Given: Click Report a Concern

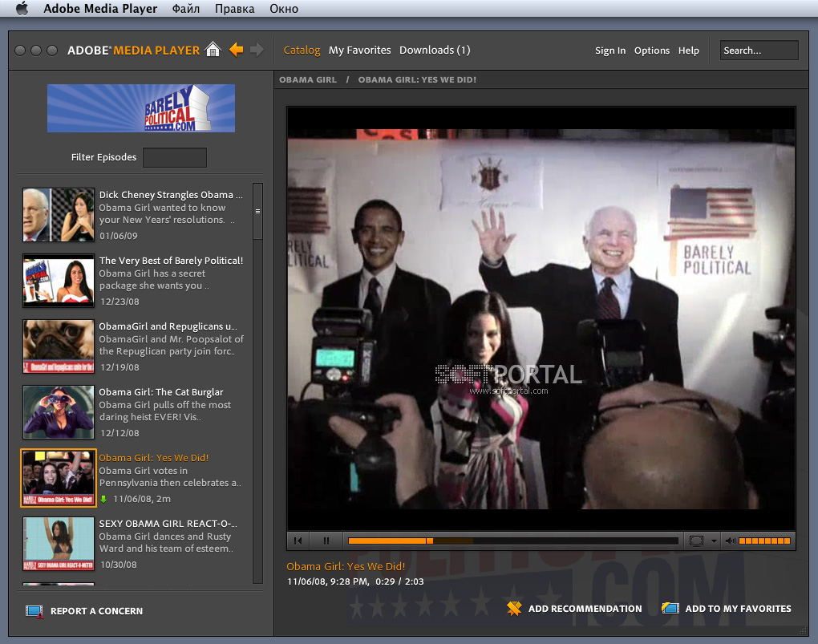Looking at the screenshot, I should pos(96,610).
